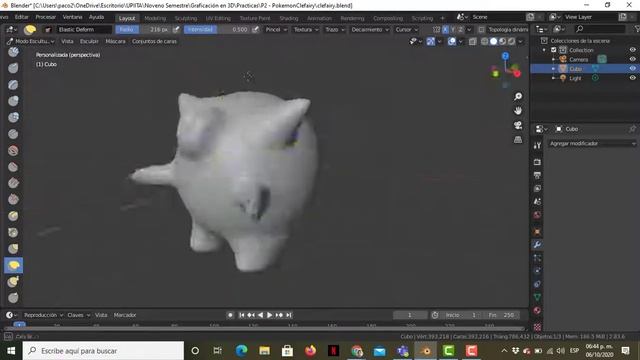
Task: Uncheck the Collection checkbox in outliner
Action: [x=553, y=50]
